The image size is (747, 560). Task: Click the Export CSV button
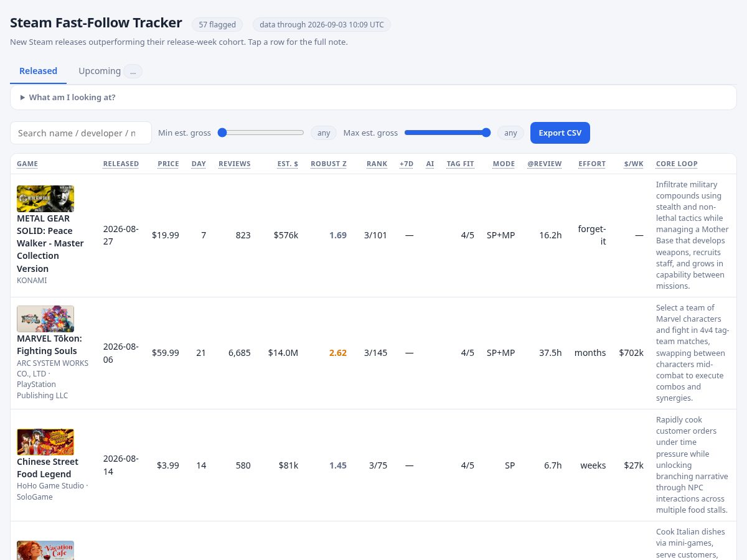[x=560, y=133]
